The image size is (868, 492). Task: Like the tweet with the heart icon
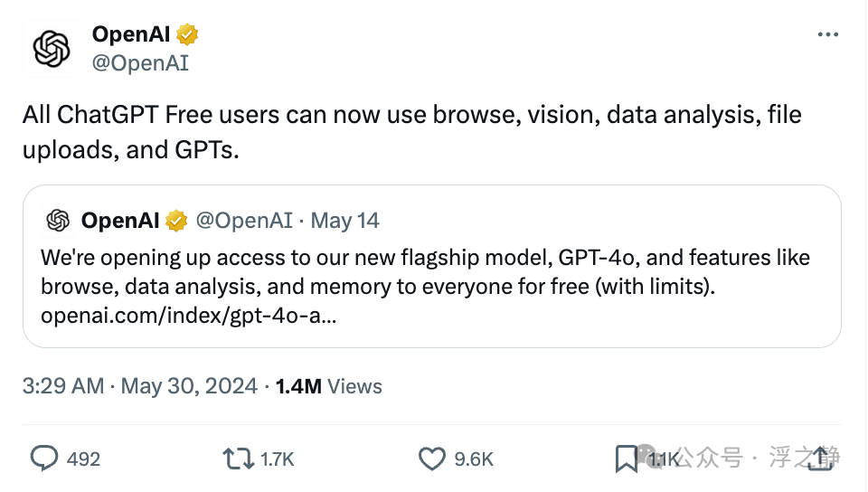[x=431, y=459]
